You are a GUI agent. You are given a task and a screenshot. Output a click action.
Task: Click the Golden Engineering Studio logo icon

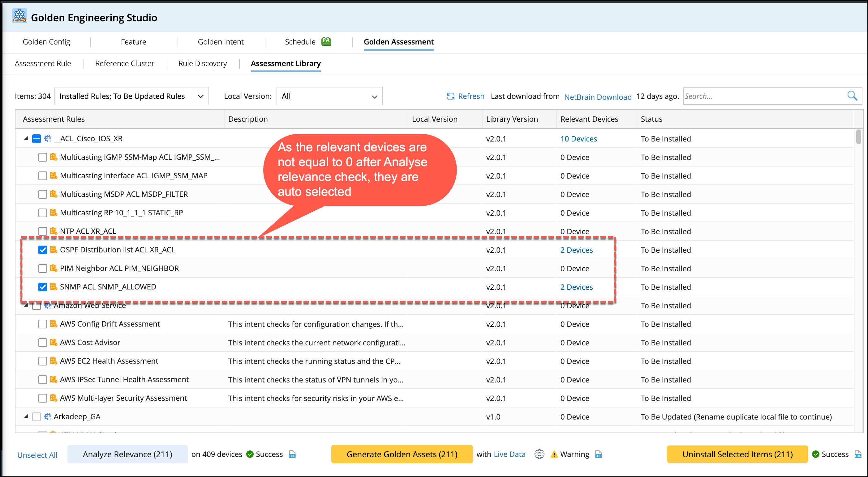19,16
